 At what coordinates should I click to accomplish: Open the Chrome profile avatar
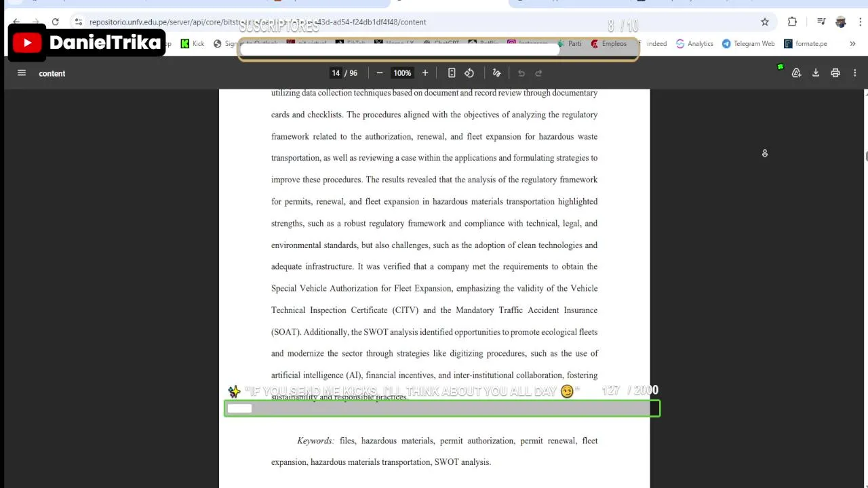(841, 22)
